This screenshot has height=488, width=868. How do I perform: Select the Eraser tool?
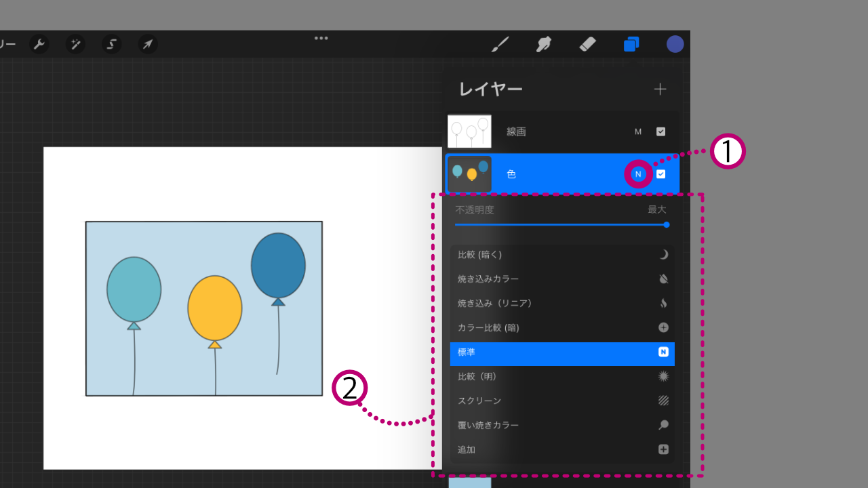click(x=587, y=45)
